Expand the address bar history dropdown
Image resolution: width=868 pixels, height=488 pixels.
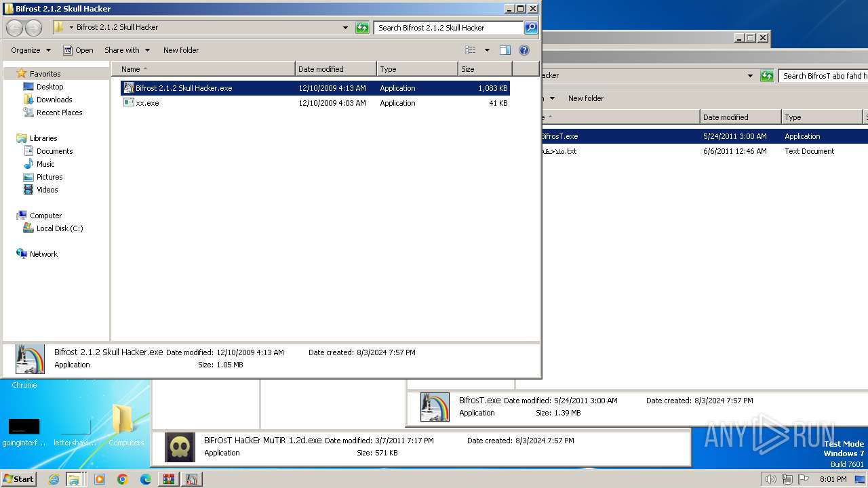[x=345, y=28]
